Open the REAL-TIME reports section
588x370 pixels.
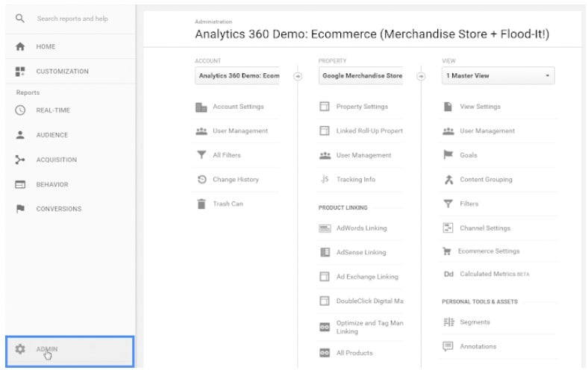(53, 110)
